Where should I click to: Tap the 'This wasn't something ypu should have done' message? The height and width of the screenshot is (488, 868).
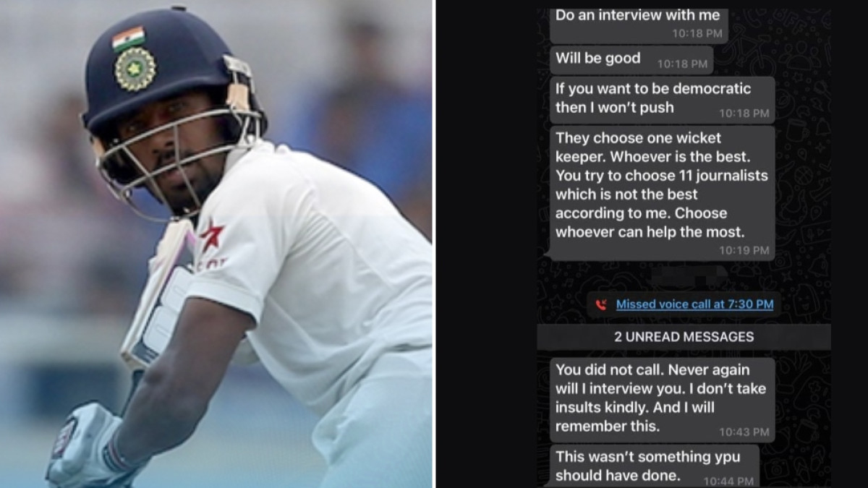655,466
